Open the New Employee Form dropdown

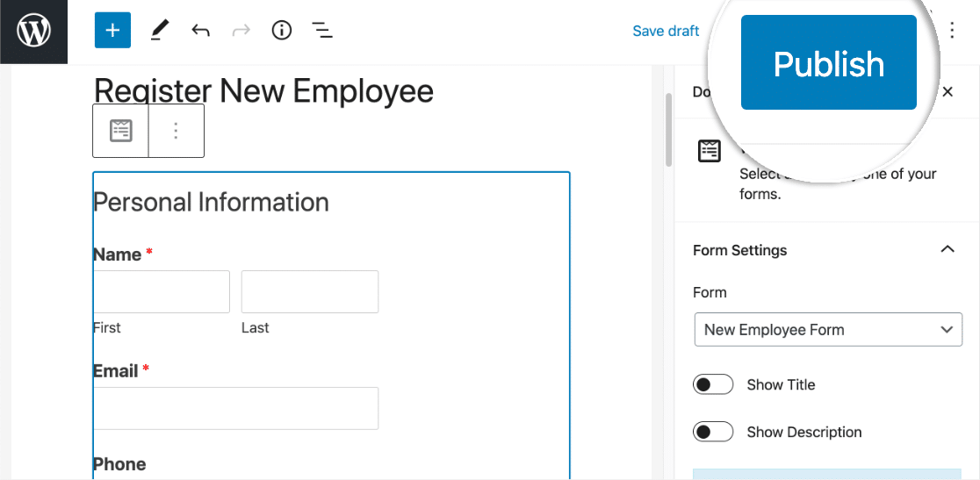click(828, 330)
